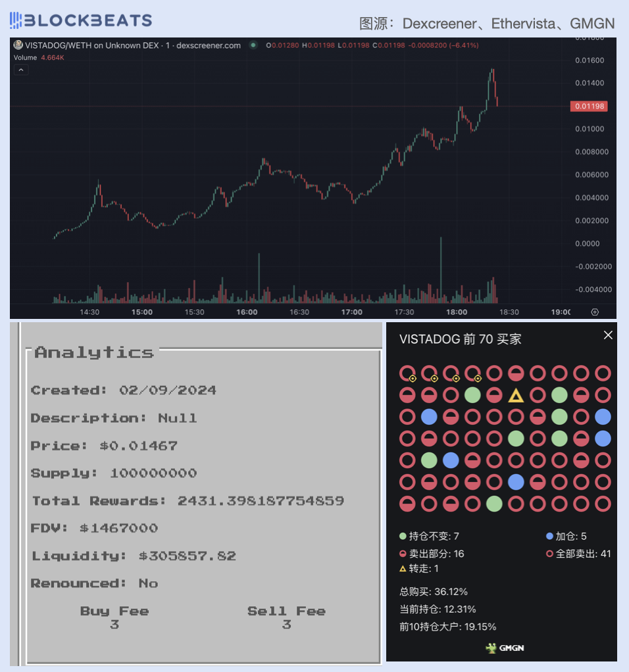Viewport: 629px width, 672px height.
Task: Toggle the 持仓不变: 7 legend filter
Action: pyautogui.click(x=429, y=536)
